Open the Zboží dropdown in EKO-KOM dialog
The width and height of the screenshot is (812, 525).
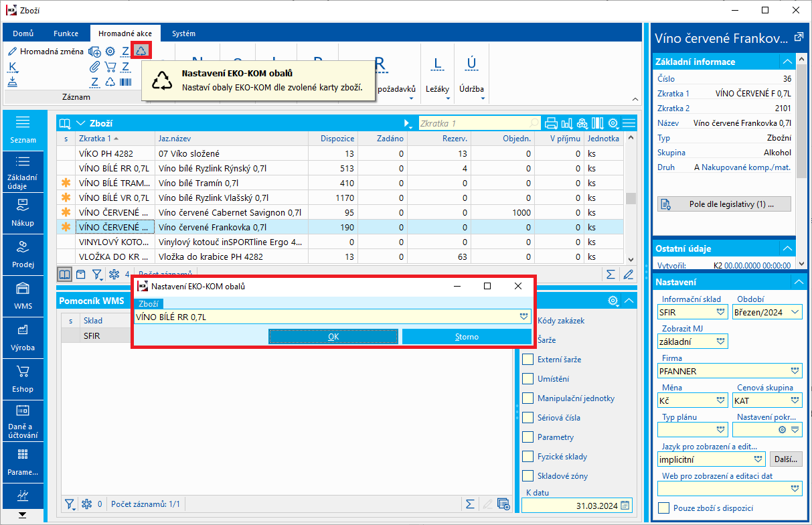(523, 317)
